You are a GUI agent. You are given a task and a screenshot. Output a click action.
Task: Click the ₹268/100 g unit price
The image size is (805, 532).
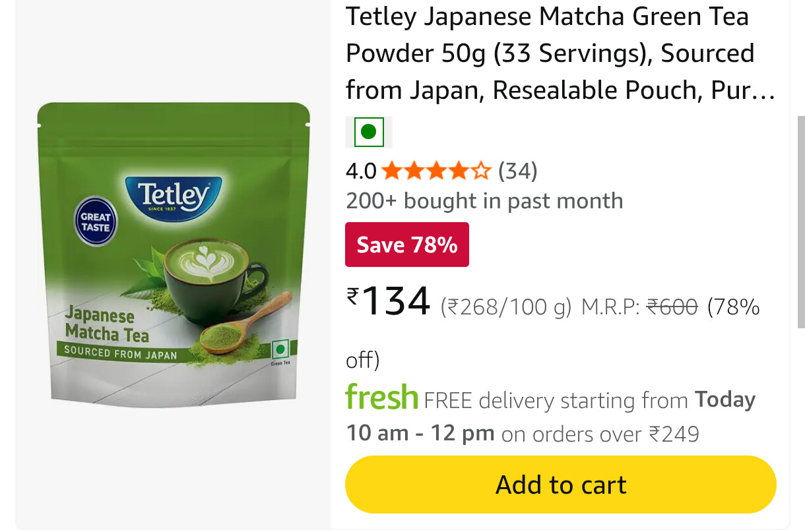(505, 307)
